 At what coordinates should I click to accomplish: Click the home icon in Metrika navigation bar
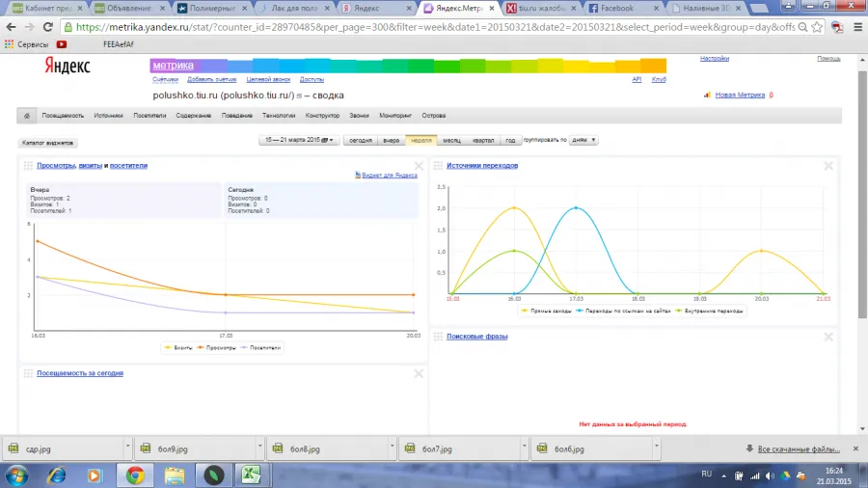coord(27,116)
